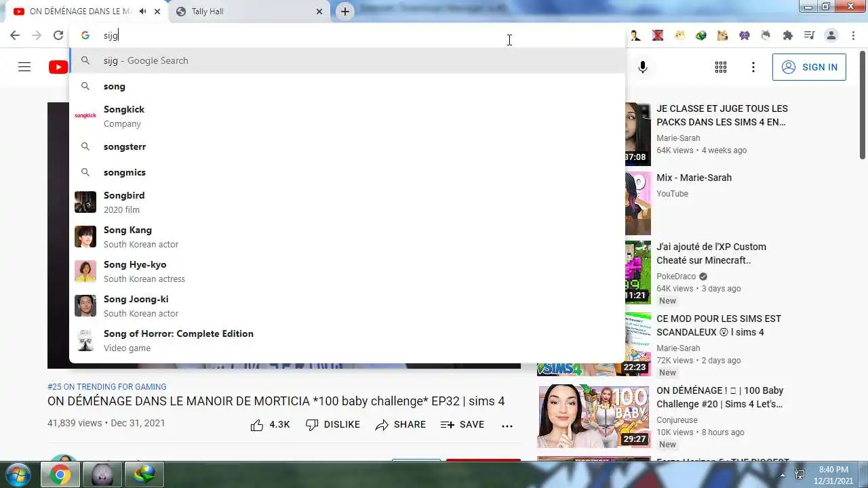868x488 pixels.
Task: Click the Internet Download Manager taskbar icon
Action: tap(144, 475)
